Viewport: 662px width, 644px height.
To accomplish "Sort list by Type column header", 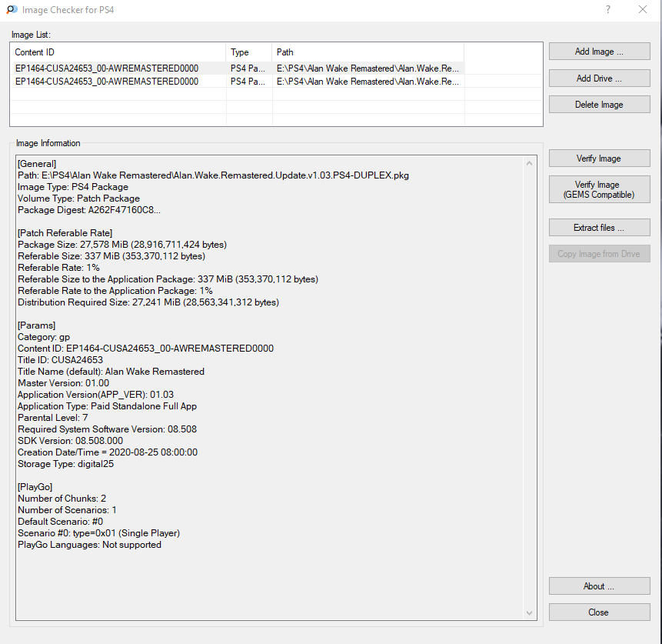I will point(248,52).
